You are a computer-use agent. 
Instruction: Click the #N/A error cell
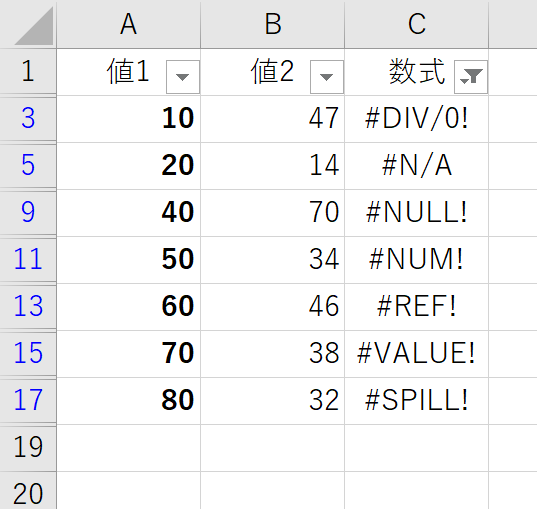[x=416, y=166]
